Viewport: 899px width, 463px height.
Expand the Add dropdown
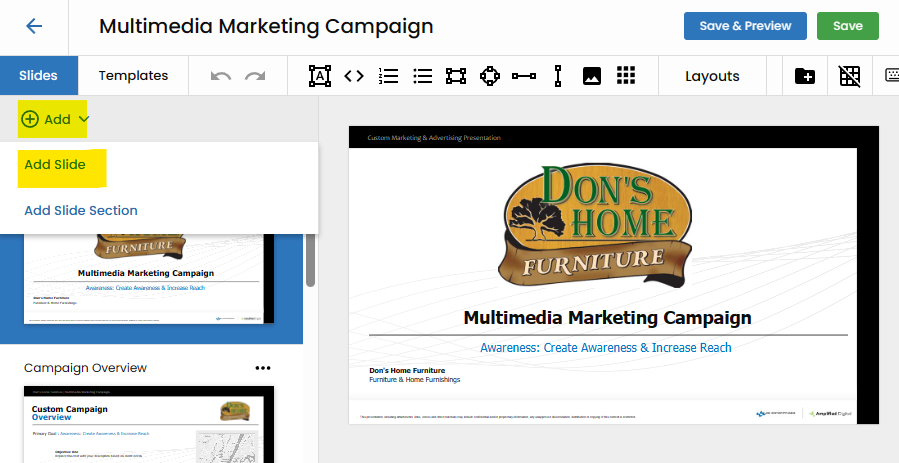pyautogui.click(x=56, y=119)
